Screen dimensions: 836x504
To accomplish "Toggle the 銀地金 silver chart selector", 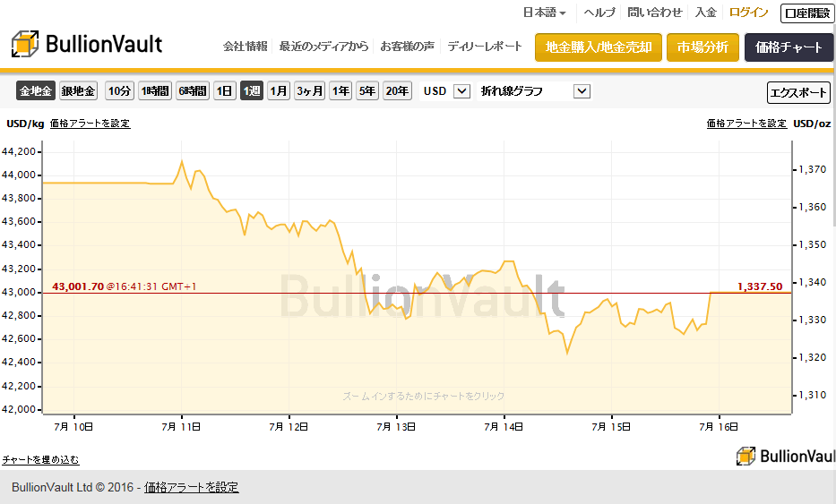I will 78,91.
